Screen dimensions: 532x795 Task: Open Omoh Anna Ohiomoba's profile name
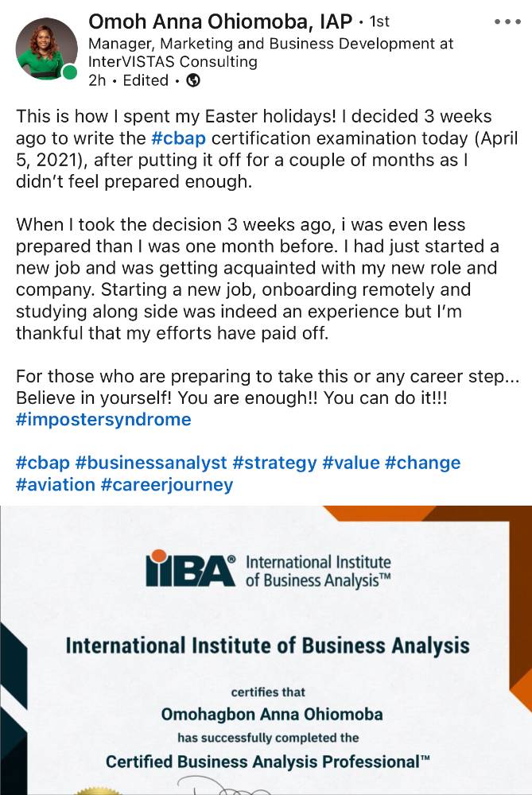tap(219, 21)
